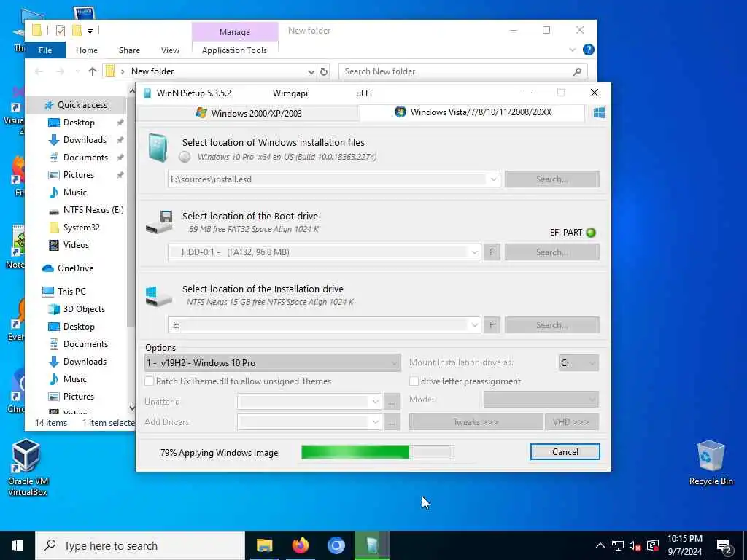
Task: Click the search magnifier in Explorer
Action: (578, 71)
